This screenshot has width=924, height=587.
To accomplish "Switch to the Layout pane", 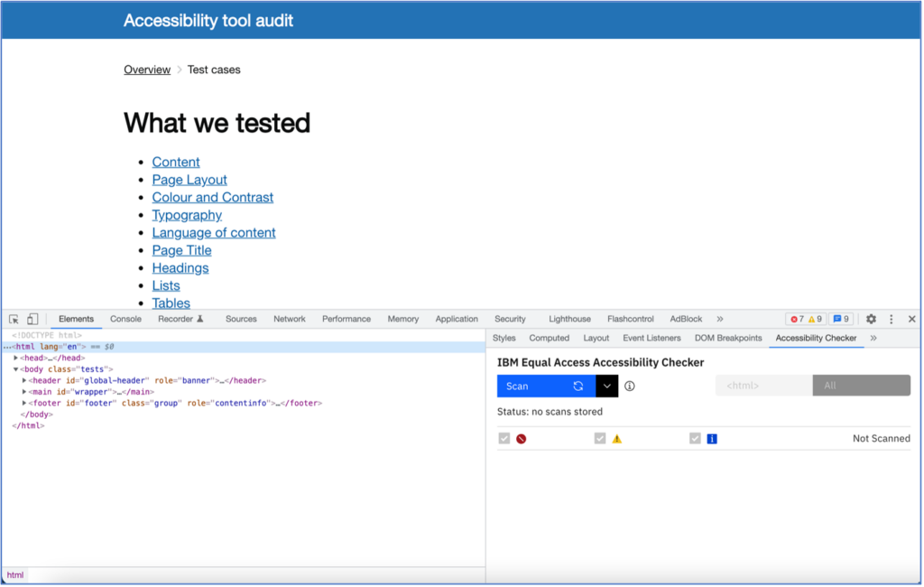I will coord(596,338).
